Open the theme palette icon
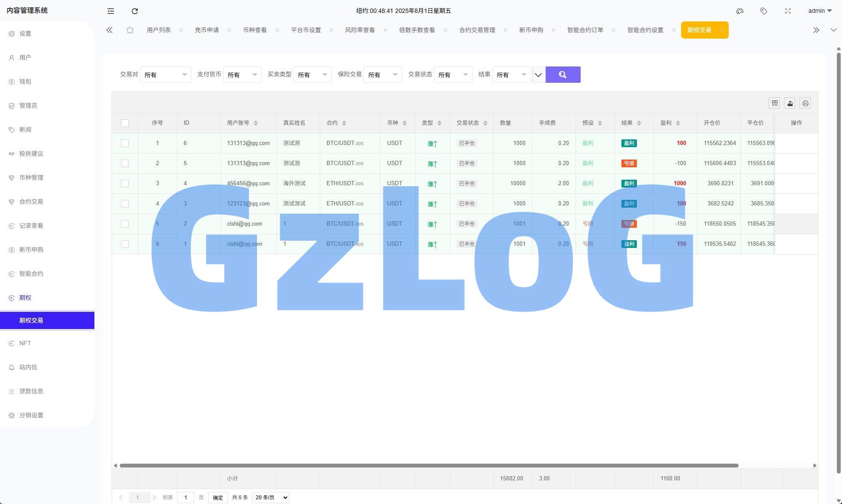This screenshot has height=504, width=842. pyautogui.click(x=740, y=11)
